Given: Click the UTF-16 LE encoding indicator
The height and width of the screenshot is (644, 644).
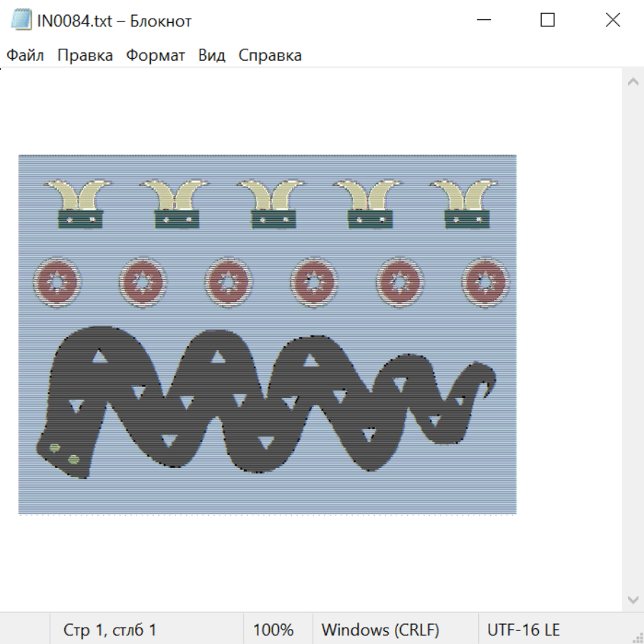Looking at the screenshot, I should coord(523,630).
